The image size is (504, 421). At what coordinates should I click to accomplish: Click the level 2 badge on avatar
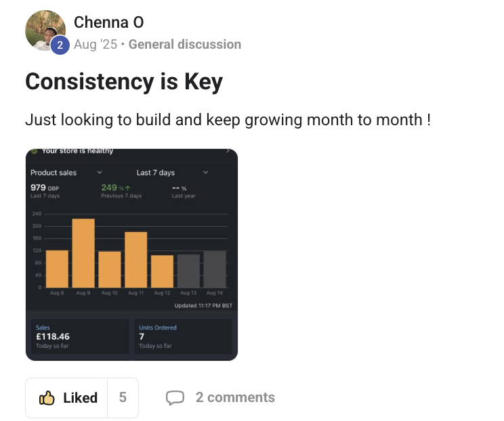tap(60, 45)
